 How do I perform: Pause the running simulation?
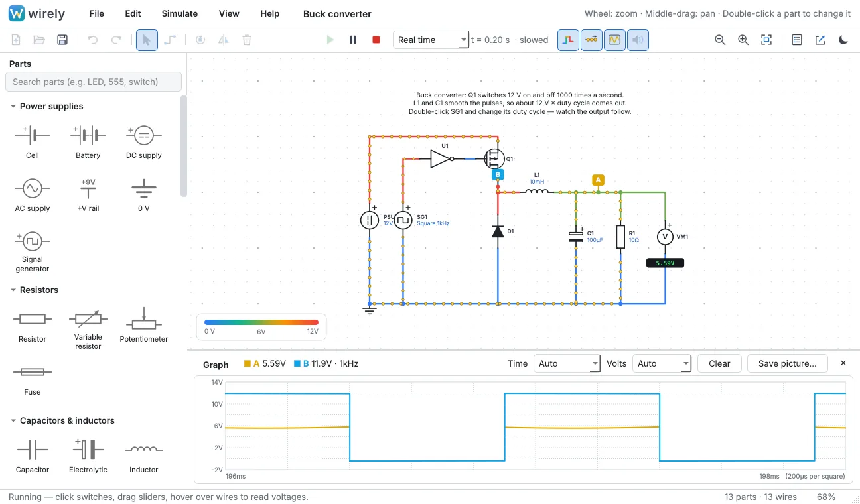pos(353,40)
